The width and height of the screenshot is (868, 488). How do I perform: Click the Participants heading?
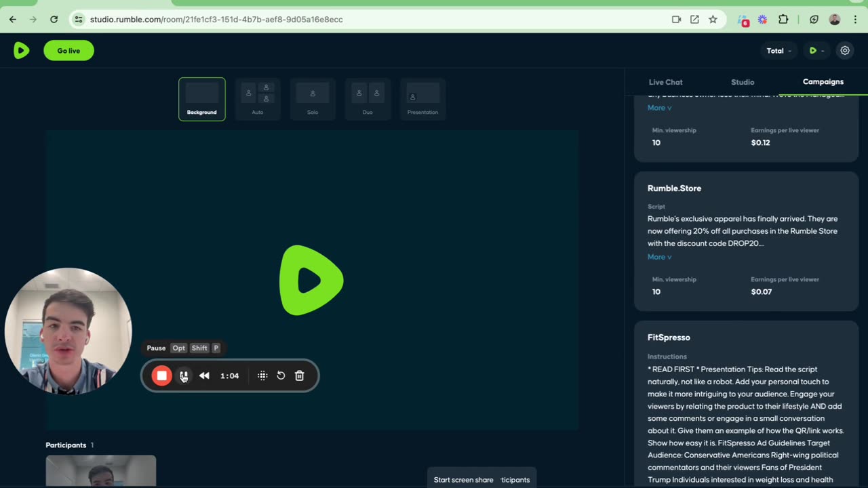66,445
